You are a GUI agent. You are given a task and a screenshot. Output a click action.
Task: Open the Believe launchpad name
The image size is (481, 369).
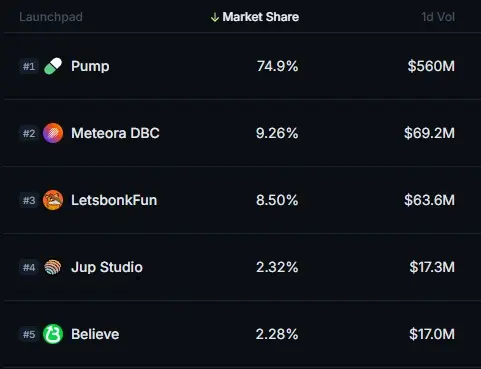(x=95, y=334)
